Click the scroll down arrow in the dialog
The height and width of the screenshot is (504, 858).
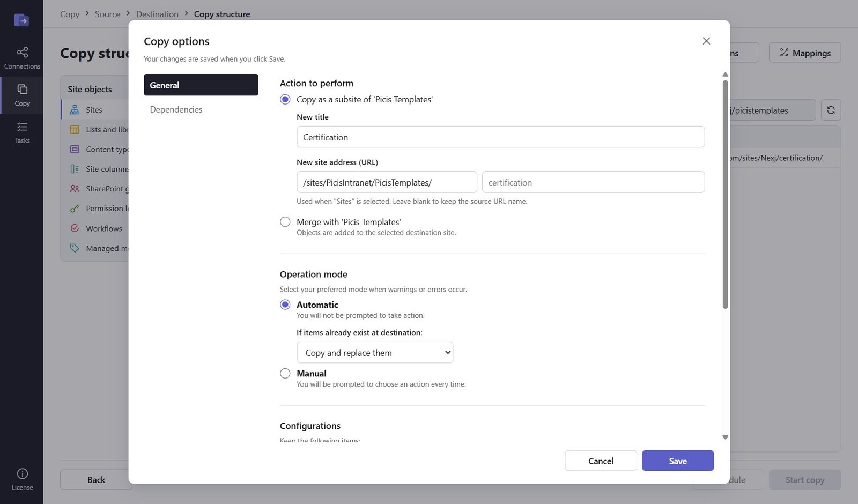pyautogui.click(x=725, y=437)
